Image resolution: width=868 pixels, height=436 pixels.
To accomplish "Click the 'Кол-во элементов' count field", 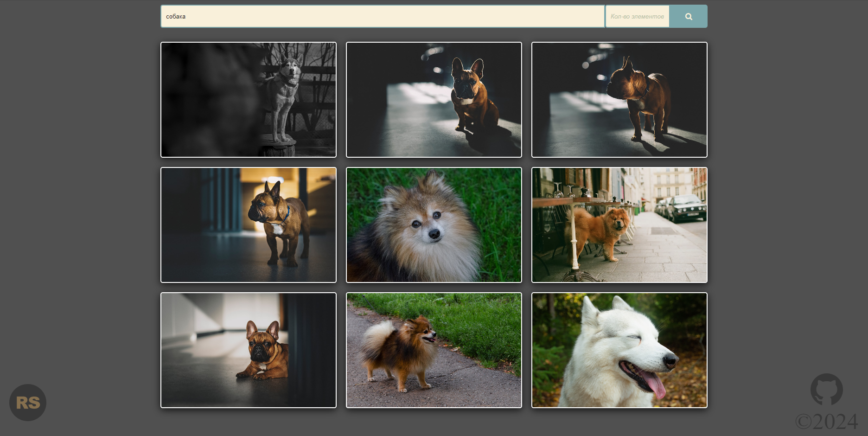I will (638, 16).
